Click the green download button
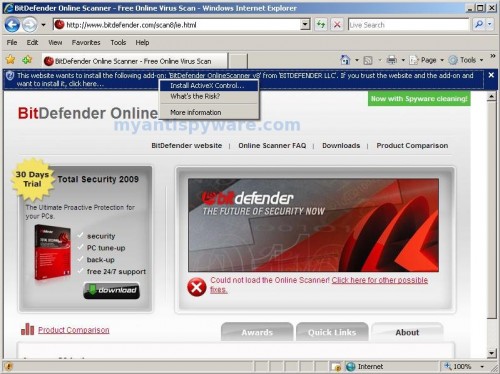The width and height of the screenshot is (500, 374). click(x=111, y=290)
